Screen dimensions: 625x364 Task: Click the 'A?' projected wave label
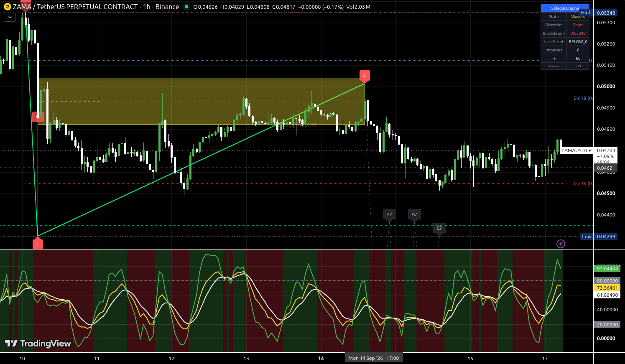pos(414,215)
